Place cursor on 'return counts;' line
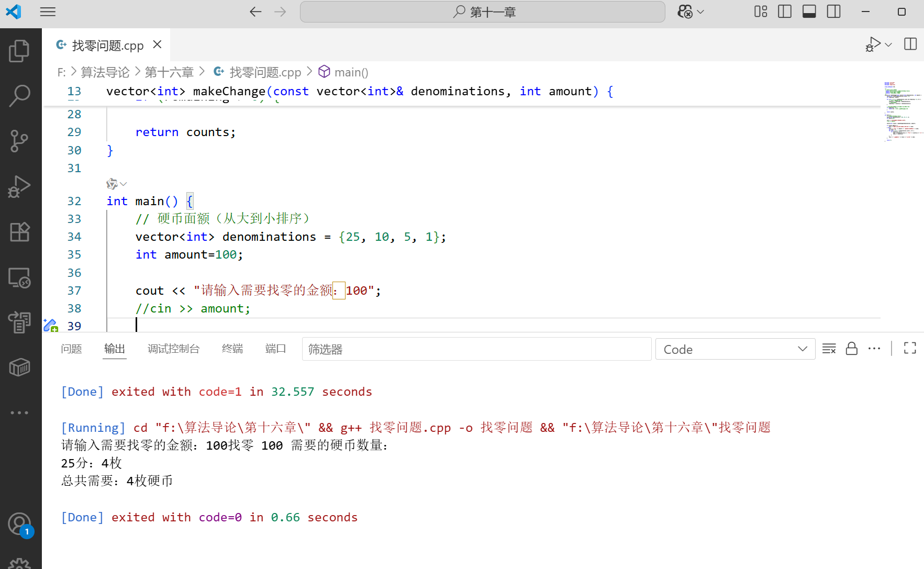The width and height of the screenshot is (924, 569). [185, 132]
